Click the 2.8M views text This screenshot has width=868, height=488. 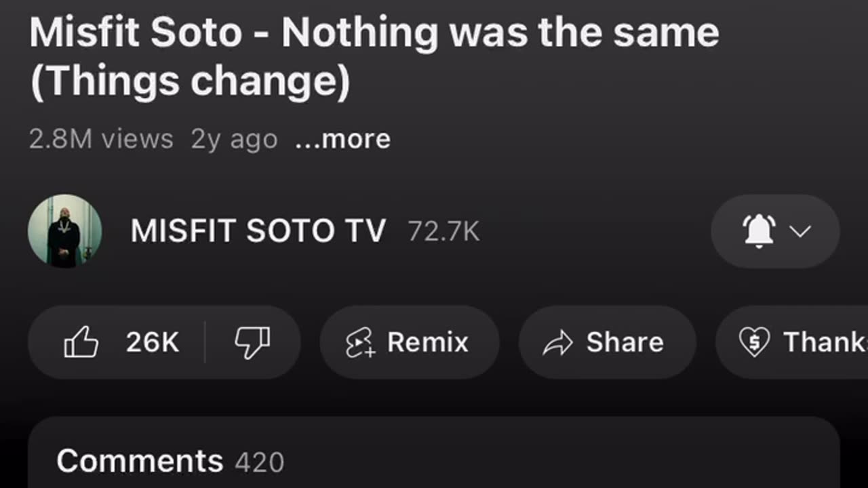tap(101, 140)
